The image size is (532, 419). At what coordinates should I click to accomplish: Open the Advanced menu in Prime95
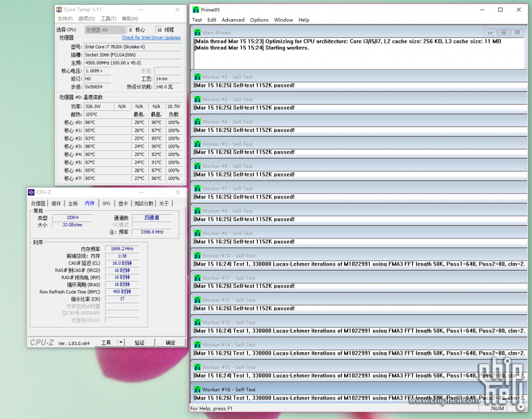[x=233, y=20]
